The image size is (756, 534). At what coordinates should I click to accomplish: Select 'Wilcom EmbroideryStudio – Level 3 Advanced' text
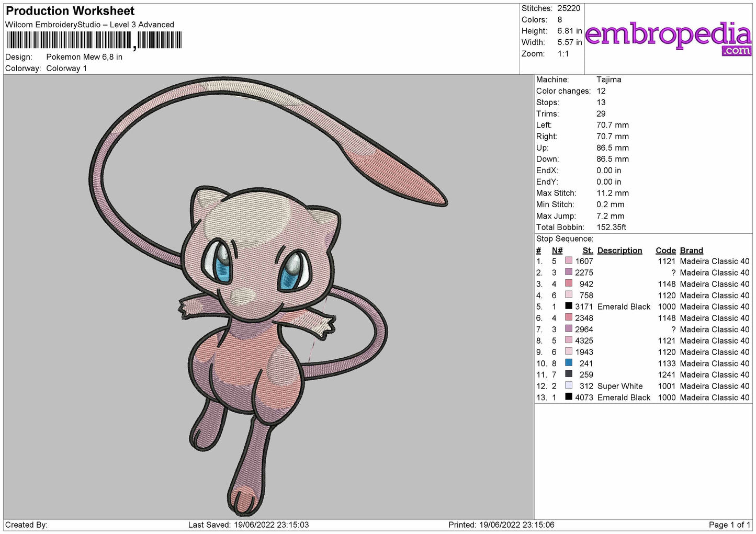89,25
